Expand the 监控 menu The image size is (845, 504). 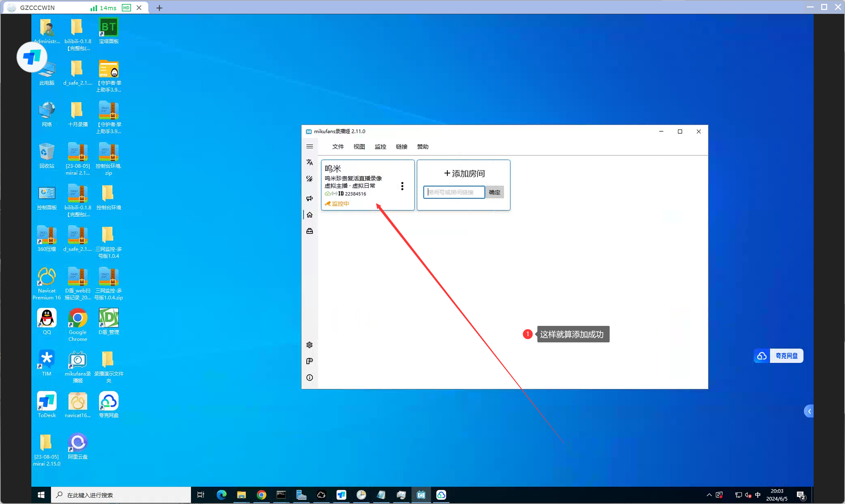click(x=380, y=147)
